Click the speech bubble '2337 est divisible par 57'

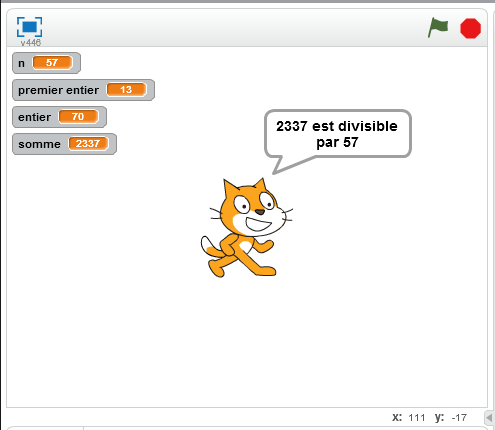pos(338,133)
